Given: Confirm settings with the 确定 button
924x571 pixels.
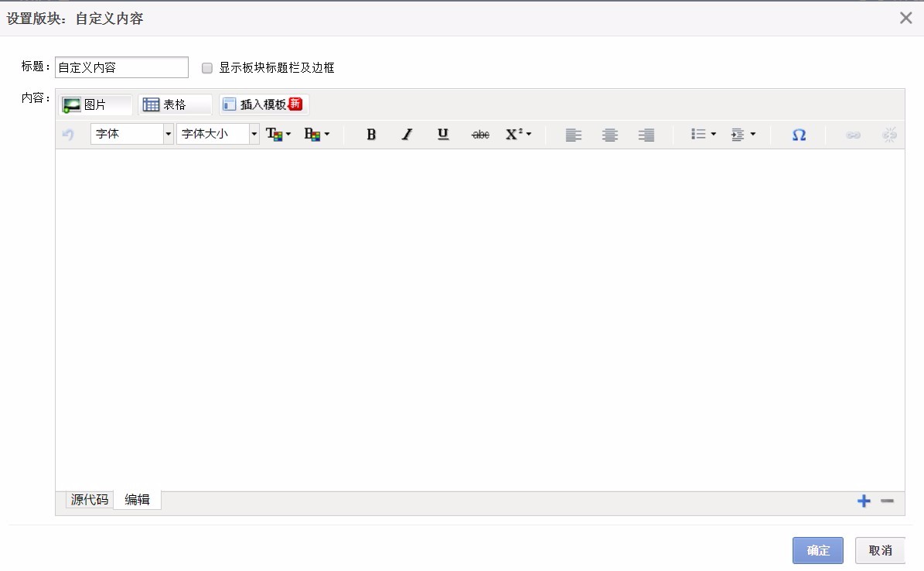Looking at the screenshot, I should coord(817,550).
